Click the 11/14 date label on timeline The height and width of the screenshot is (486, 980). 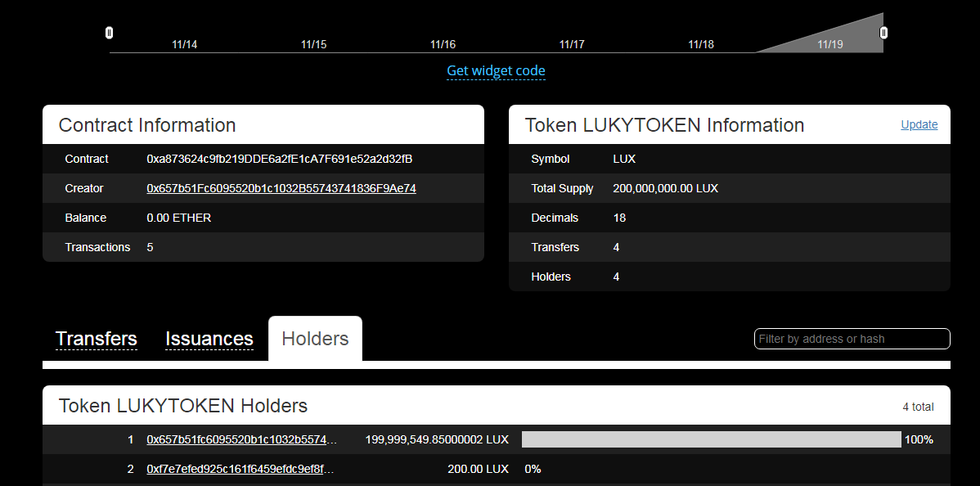(184, 44)
